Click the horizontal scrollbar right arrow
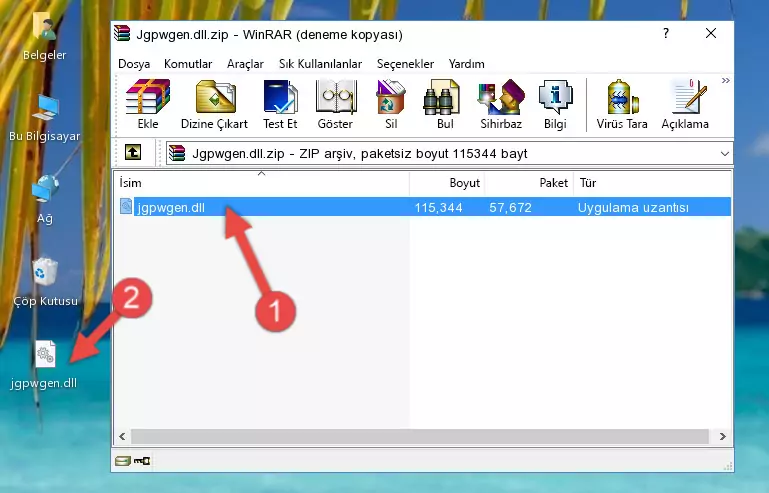This screenshot has height=493, width=769. tap(722, 436)
